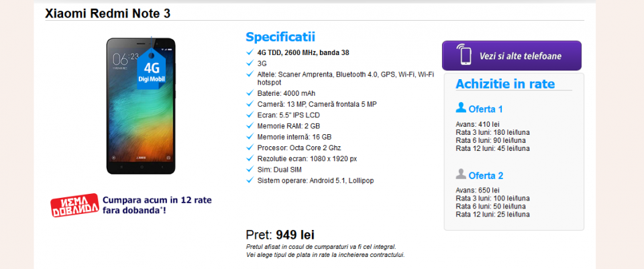Click the Achizitie in rate heading
This screenshot has width=644, height=269.
pyautogui.click(x=505, y=84)
